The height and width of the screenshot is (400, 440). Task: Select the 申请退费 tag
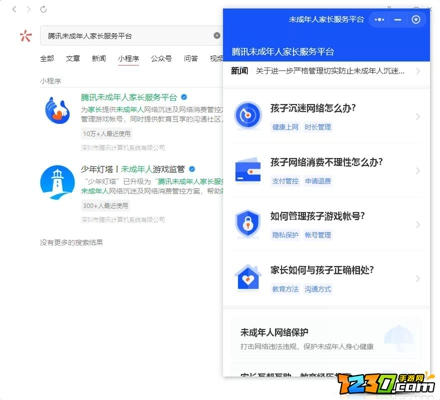[318, 181]
